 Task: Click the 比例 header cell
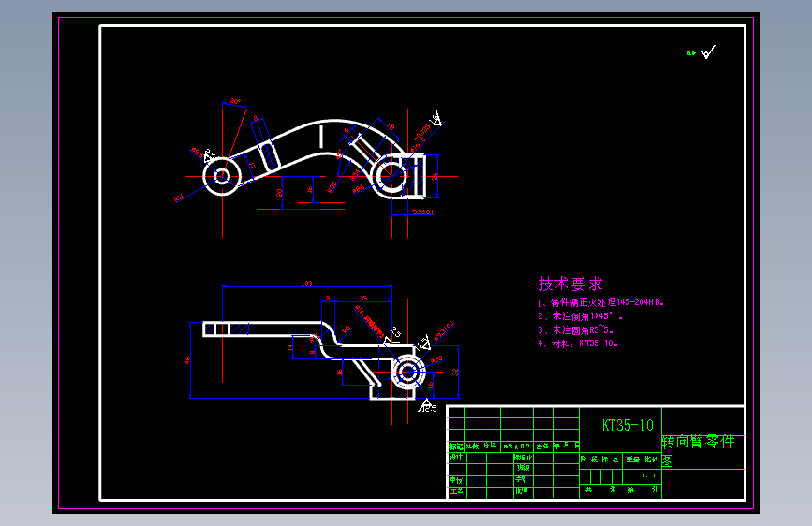point(652,460)
